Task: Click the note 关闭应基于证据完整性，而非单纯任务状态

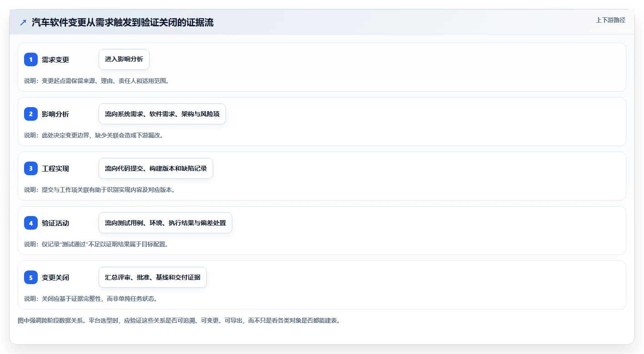Action: [x=91, y=299]
